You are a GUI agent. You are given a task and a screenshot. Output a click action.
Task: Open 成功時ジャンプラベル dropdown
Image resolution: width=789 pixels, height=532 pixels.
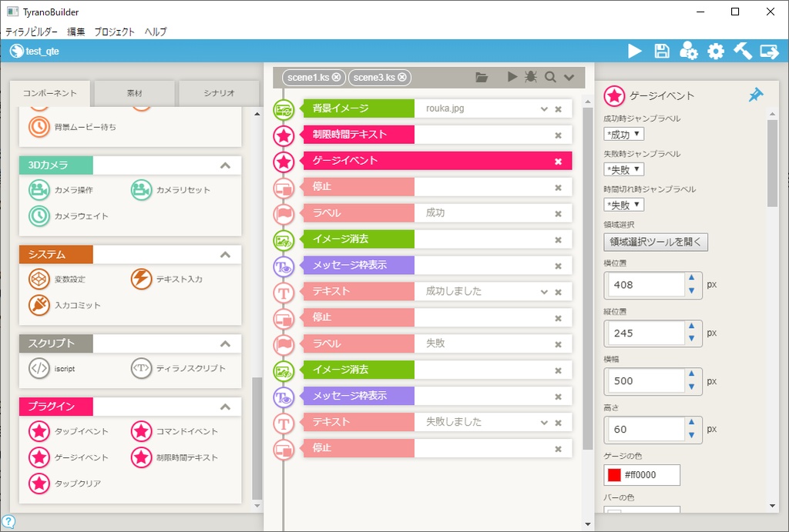623,134
